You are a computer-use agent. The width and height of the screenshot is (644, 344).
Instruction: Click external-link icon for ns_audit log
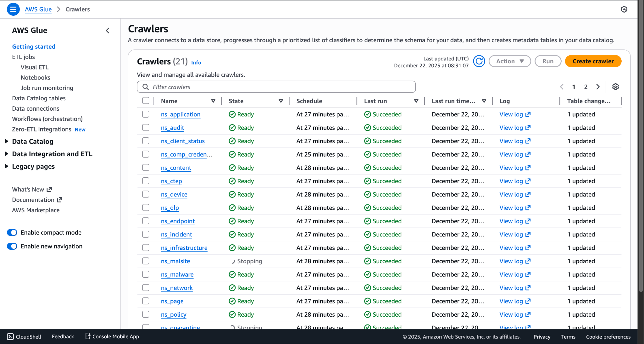click(528, 128)
